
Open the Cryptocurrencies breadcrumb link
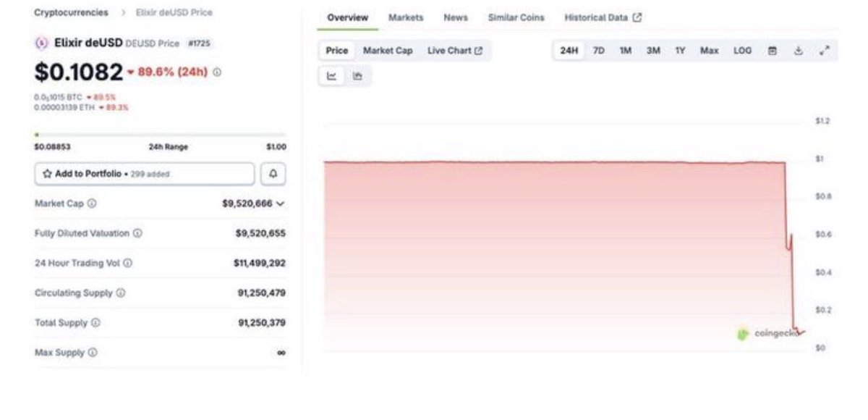pyautogui.click(x=71, y=12)
